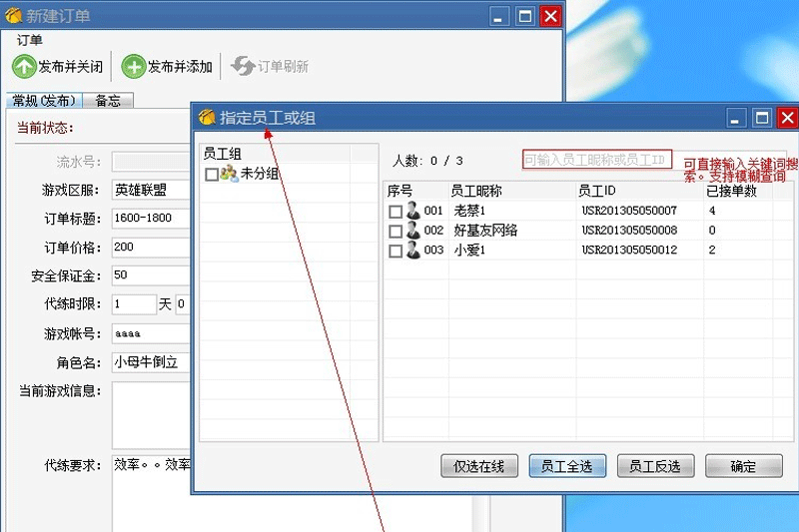
Task: Click the 发布并关闭 green arrow icon
Action: 24,67
